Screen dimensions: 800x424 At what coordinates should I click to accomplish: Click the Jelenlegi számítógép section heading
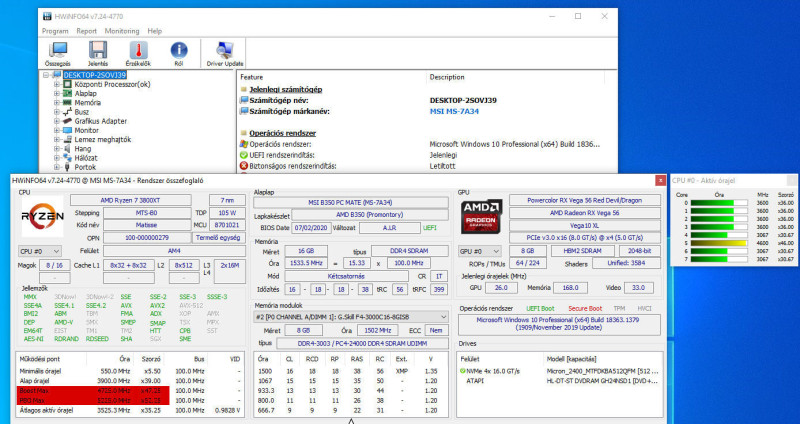coord(285,90)
